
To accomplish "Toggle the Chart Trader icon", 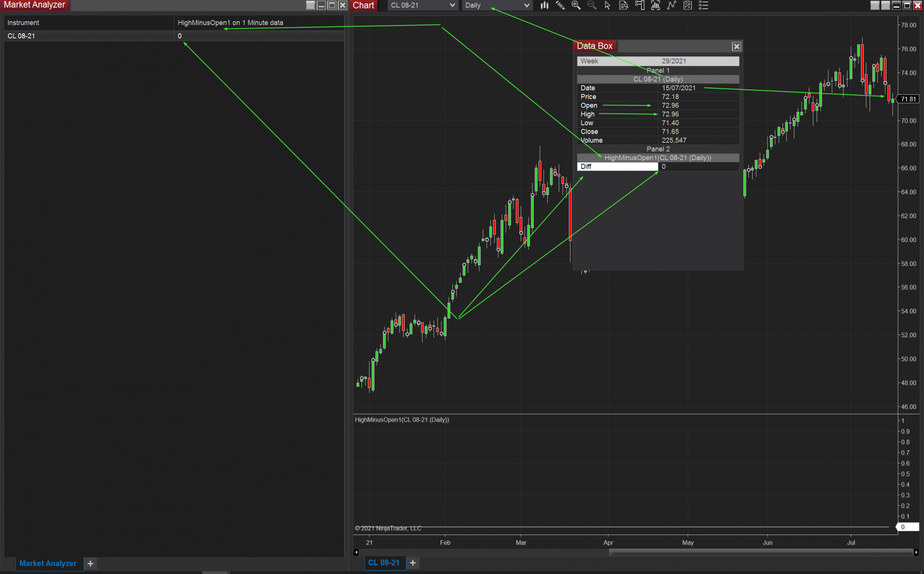I will click(640, 5).
